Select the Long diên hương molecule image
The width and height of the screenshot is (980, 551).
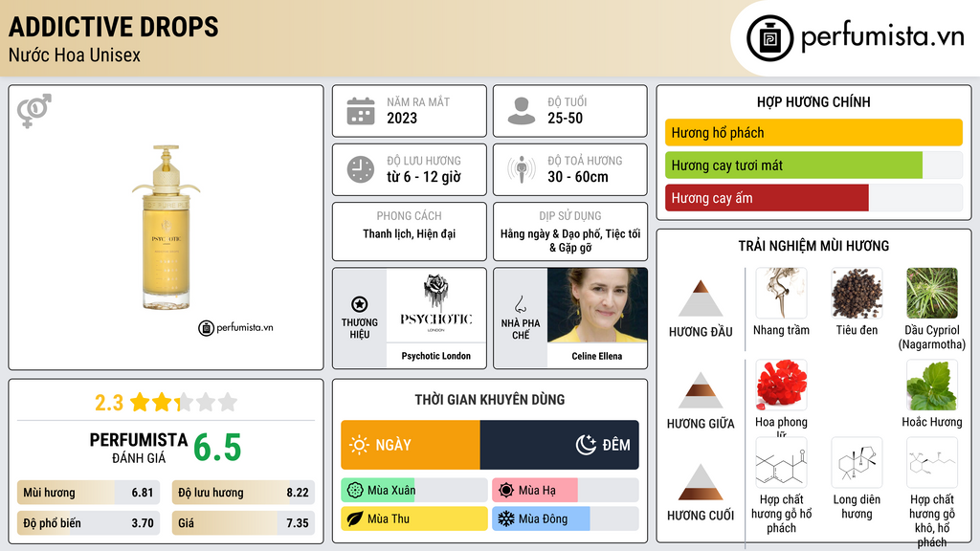[857, 462]
